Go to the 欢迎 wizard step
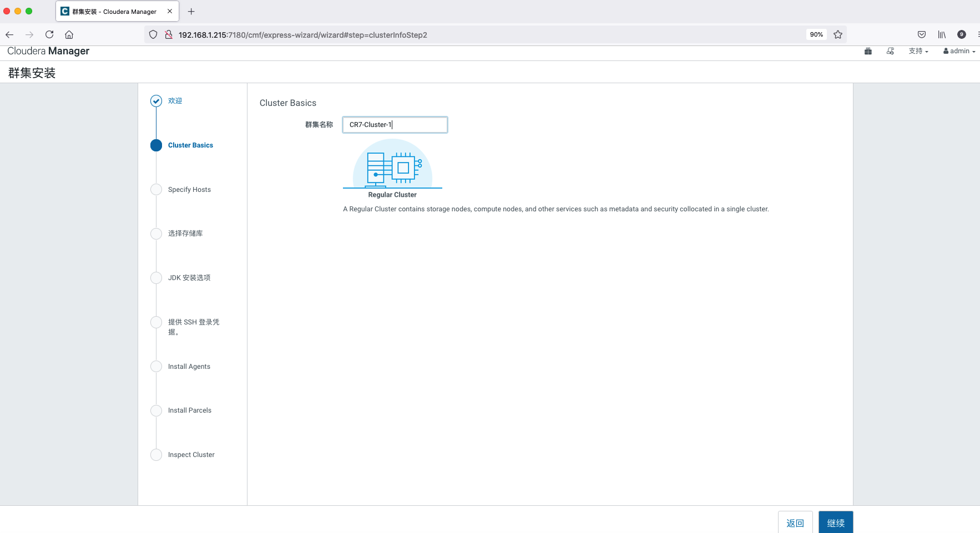This screenshot has height=533, width=980. pos(175,101)
